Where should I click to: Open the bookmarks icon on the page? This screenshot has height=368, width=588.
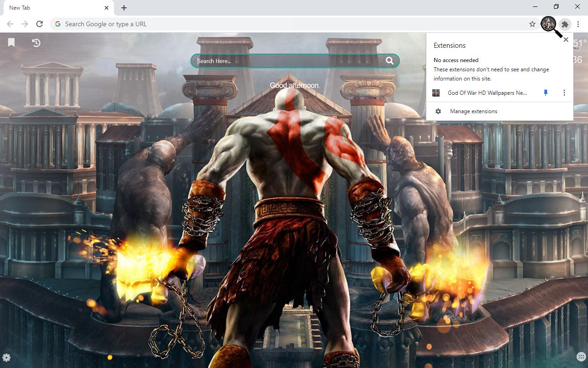(11, 42)
